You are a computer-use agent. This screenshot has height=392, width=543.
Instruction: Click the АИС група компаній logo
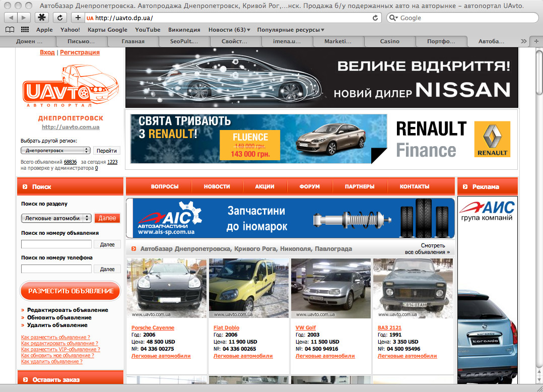pyautogui.click(x=487, y=211)
